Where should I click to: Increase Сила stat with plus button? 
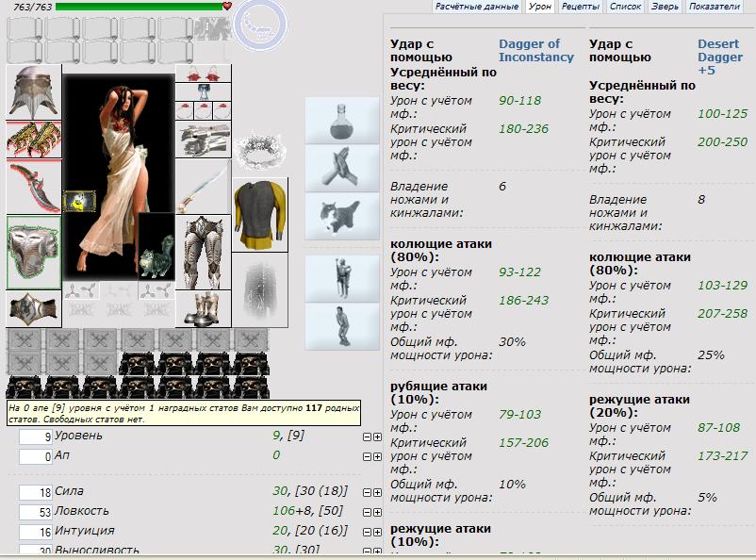(x=378, y=492)
